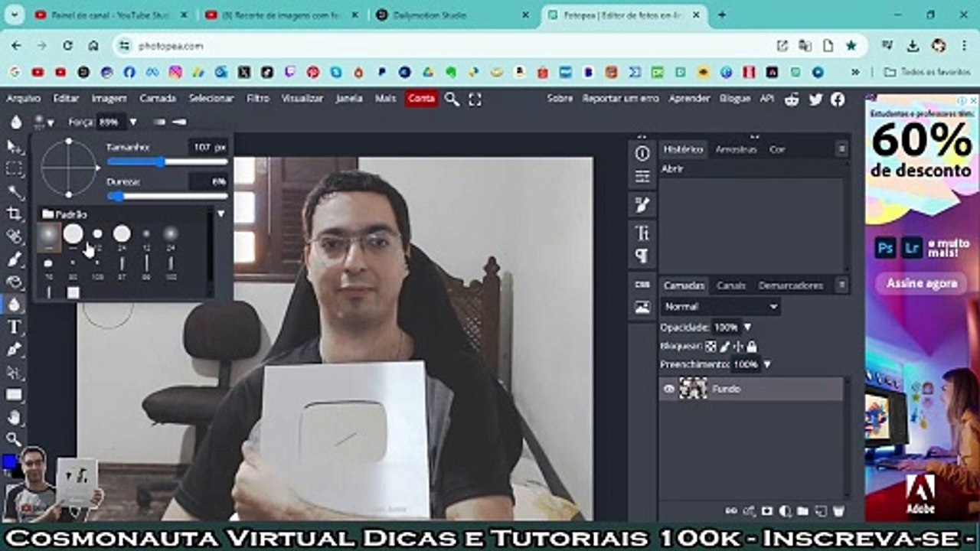
Task: Open the Imagem menu
Action: click(109, 99)
